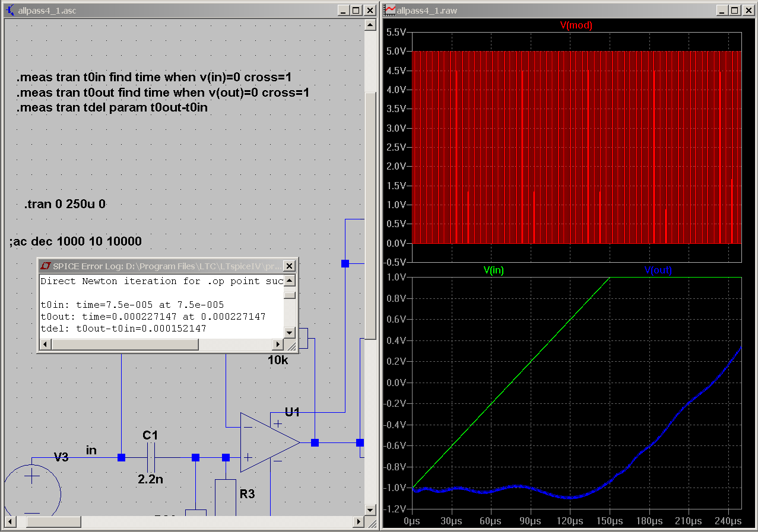Screen dimensions: 758x532
Task: Click the .meas tran tdel param directive
Action: tap(112, 109)
